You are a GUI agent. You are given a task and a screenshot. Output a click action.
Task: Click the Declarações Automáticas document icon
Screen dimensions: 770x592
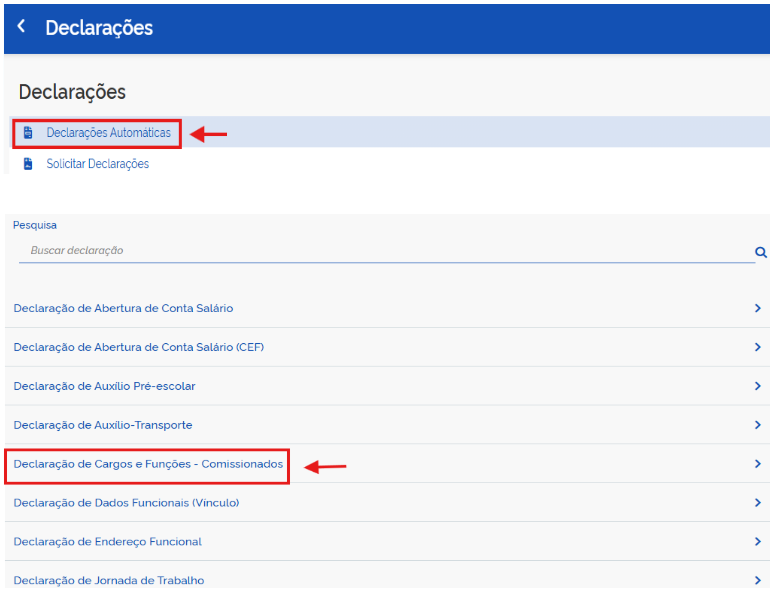click(28, 133)
